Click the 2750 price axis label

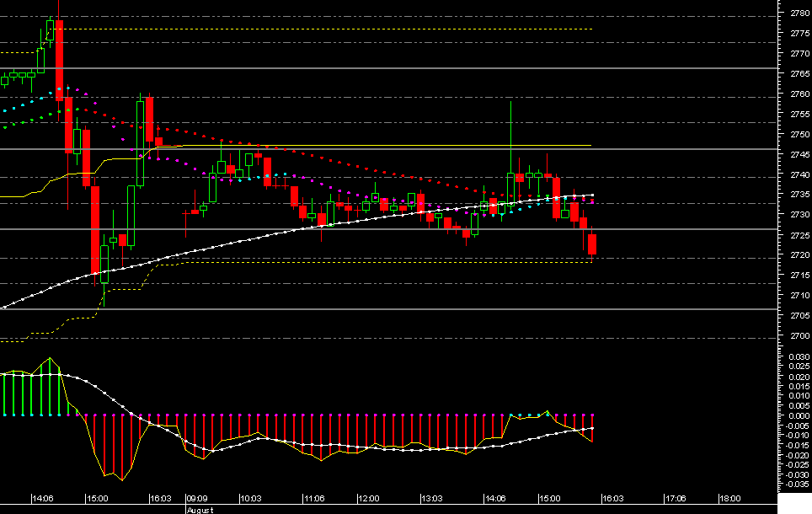[x=799, y=134]
